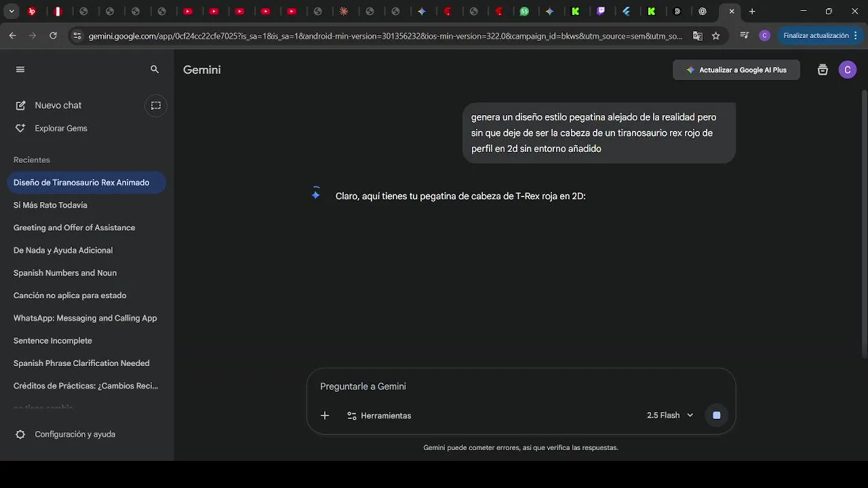Go back with the browser back arrow
Image resolution: width=868 pixels, height=488 pixels.
coord(12,36)
